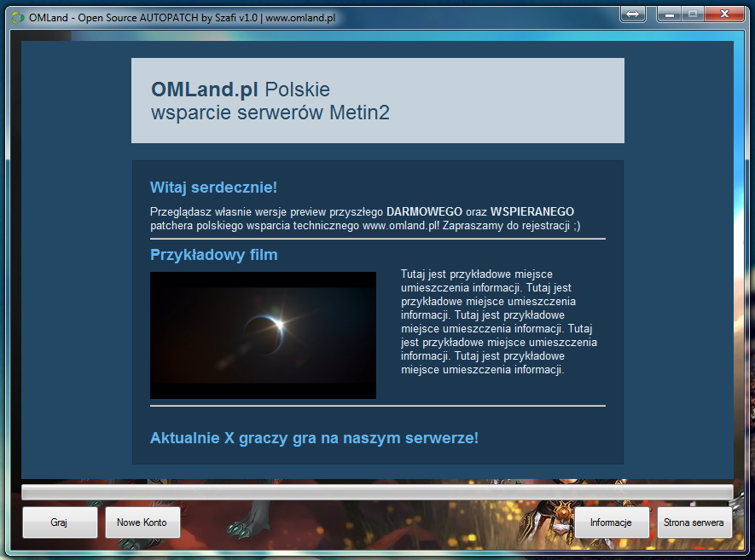Viewport: 755px width, 560px height.
Task: Click 'Aktualnie X graczy gra na naszym serwerze!' text
Action: [314, 438]
